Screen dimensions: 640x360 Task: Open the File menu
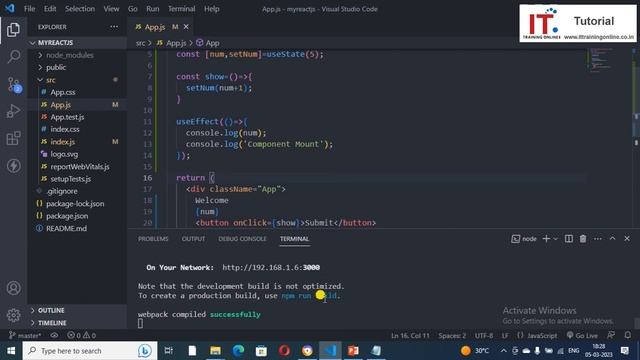[x=29, y=9]
